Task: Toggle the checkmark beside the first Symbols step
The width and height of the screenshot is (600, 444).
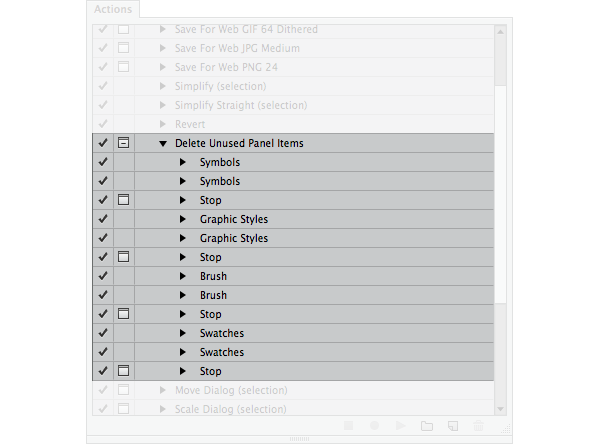Action: [x=102, y=163]
